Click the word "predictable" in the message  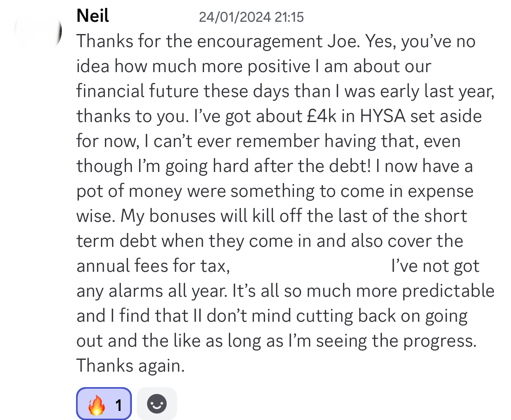(448, 291)
